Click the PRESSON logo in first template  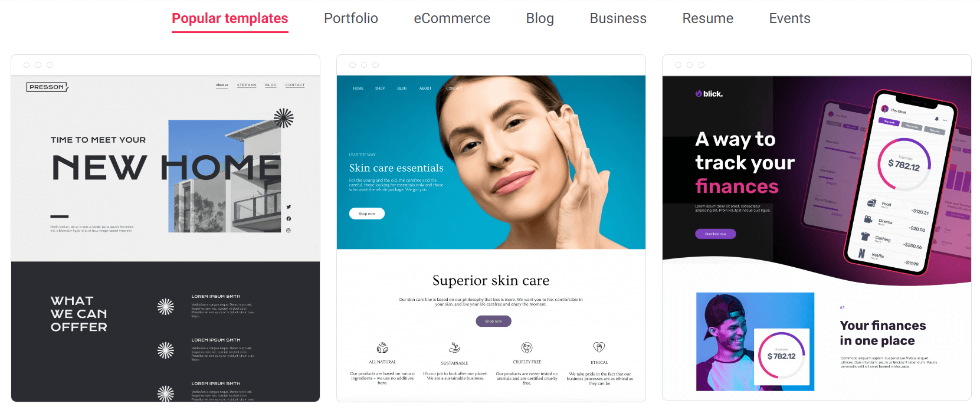[x=47, y=87]
